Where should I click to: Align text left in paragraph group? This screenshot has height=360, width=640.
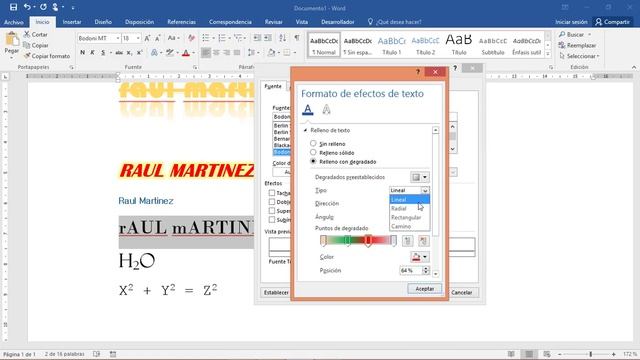[x=206, y=53]
